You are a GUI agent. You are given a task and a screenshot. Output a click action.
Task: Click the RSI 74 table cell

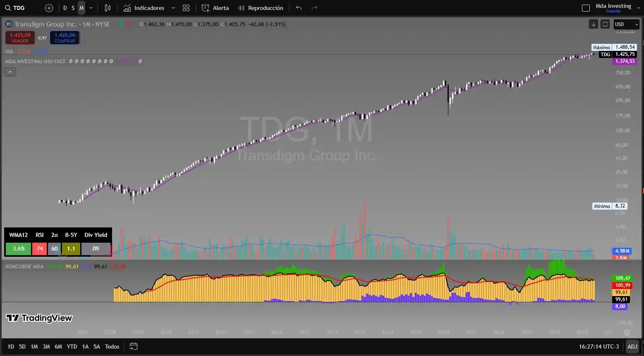40,248
